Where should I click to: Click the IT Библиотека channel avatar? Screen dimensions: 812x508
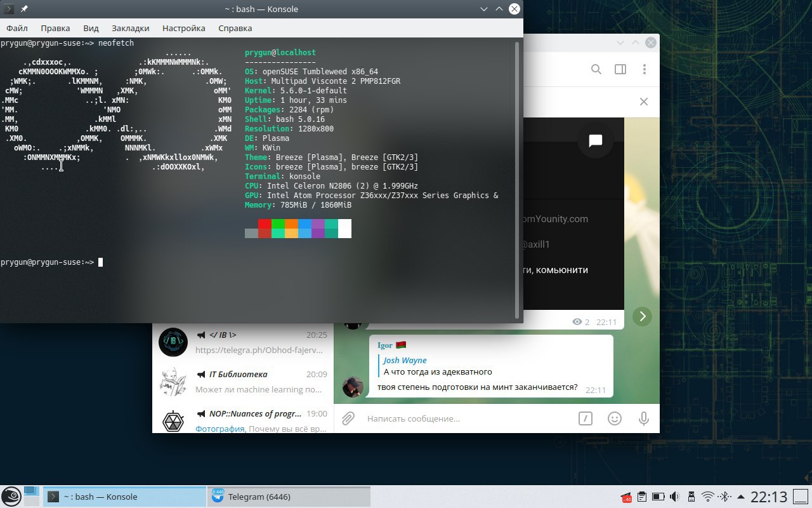pyautogui.click(x=173, y=382)
